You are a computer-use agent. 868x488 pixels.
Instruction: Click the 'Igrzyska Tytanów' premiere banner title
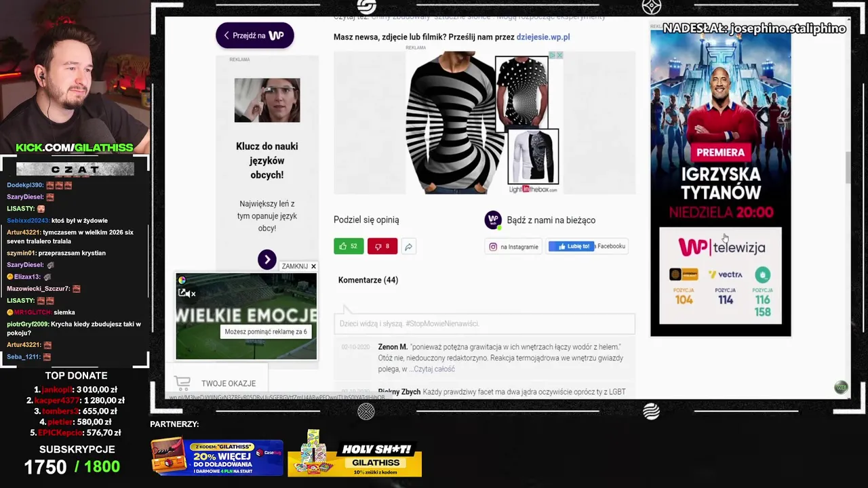(x=721, y=184)
